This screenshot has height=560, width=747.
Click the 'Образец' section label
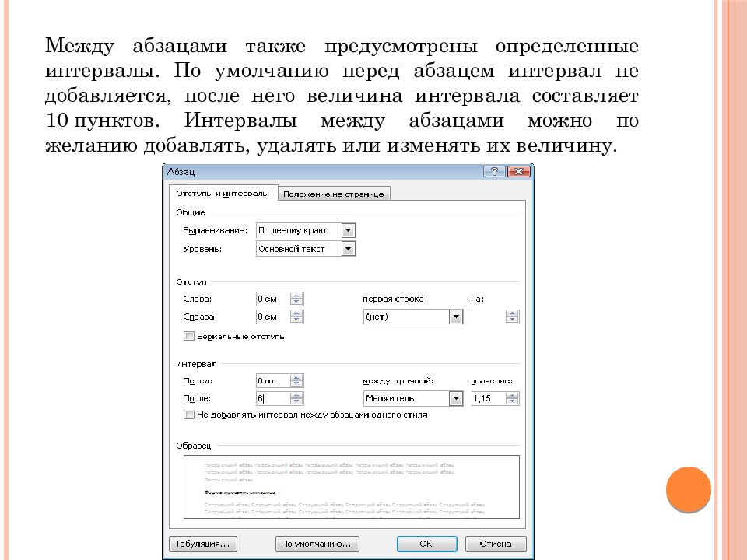(x=194, y=446)
